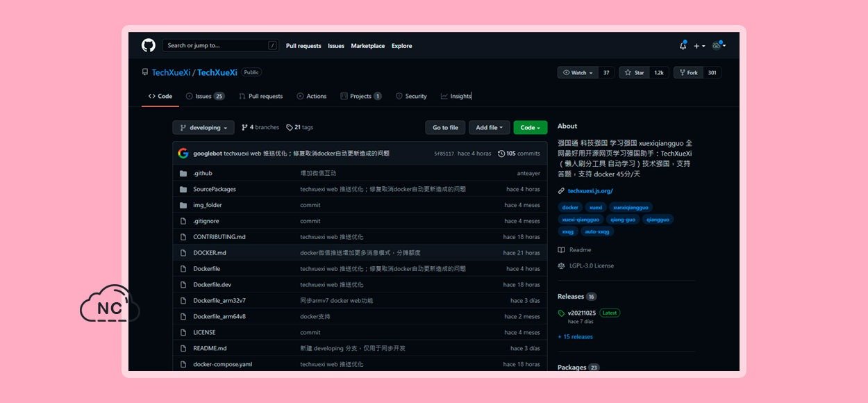
Task: View the 105 commits history
Action: [519, 154]
